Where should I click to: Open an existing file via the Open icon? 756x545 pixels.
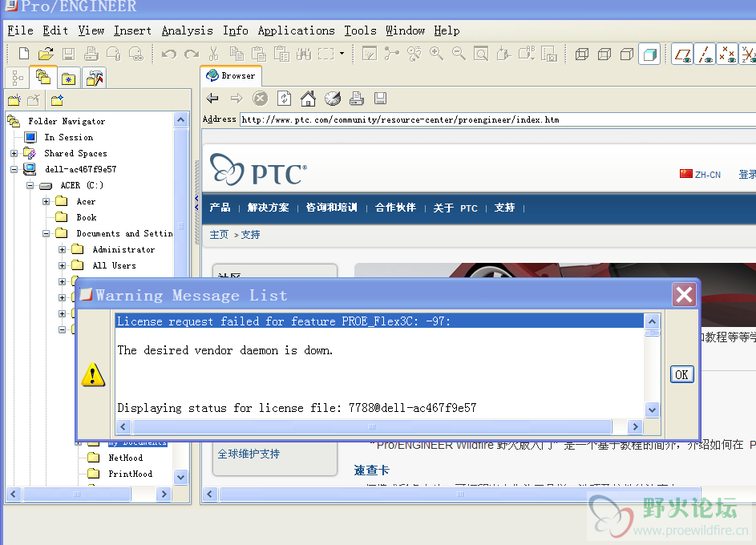(46, 54)
